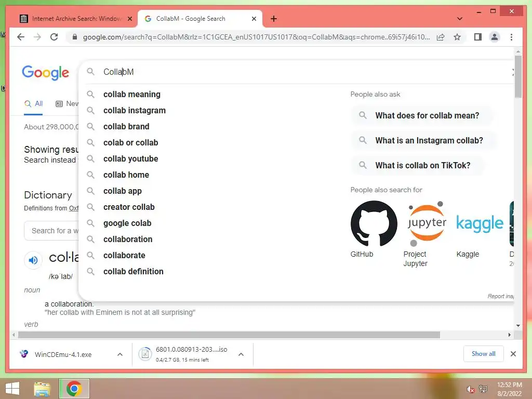The image size is (532, 399).
Task: Open the tab search chevron
Action: point(460,19)
